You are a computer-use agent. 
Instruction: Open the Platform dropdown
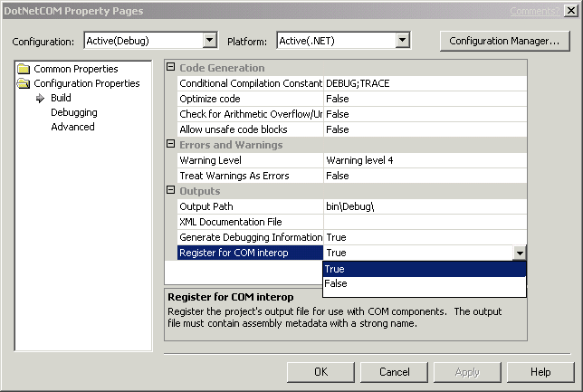coord(403,41)
